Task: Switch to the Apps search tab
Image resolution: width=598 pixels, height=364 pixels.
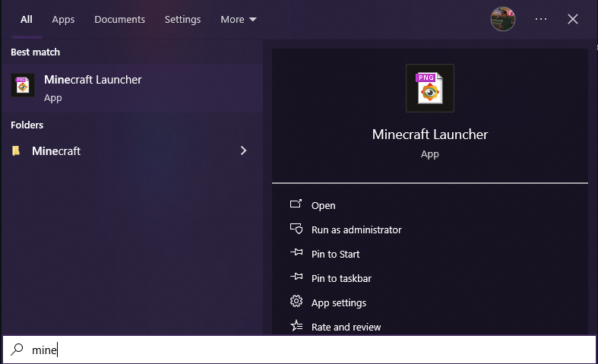Action: point(63,20)
